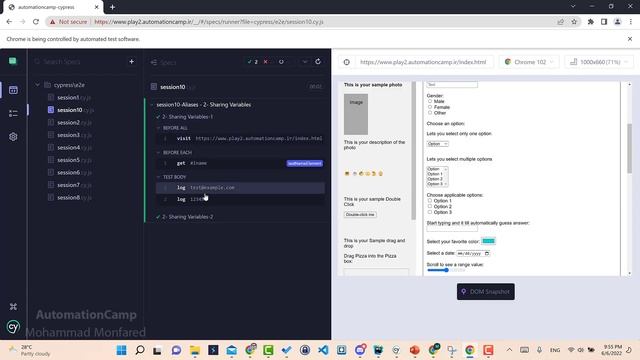The image size is (640, 360).
Task: Click the pending tests circle indicator
Action: (281, 62)
